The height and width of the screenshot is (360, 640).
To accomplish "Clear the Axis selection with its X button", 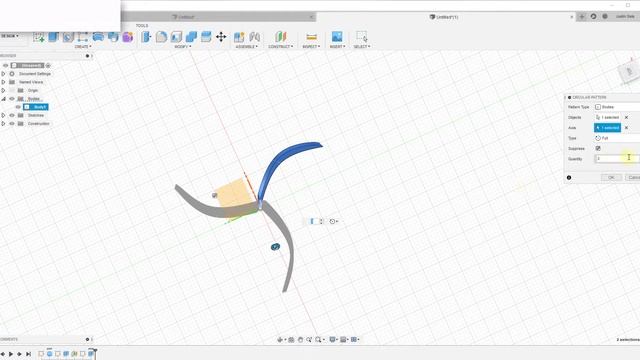I will (x=627, y=128).
